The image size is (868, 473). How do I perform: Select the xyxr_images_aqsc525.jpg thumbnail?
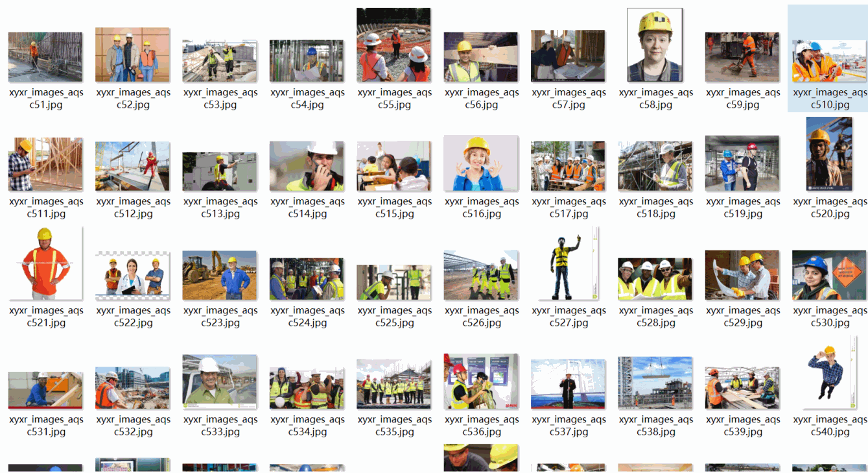tap(393, 282)
